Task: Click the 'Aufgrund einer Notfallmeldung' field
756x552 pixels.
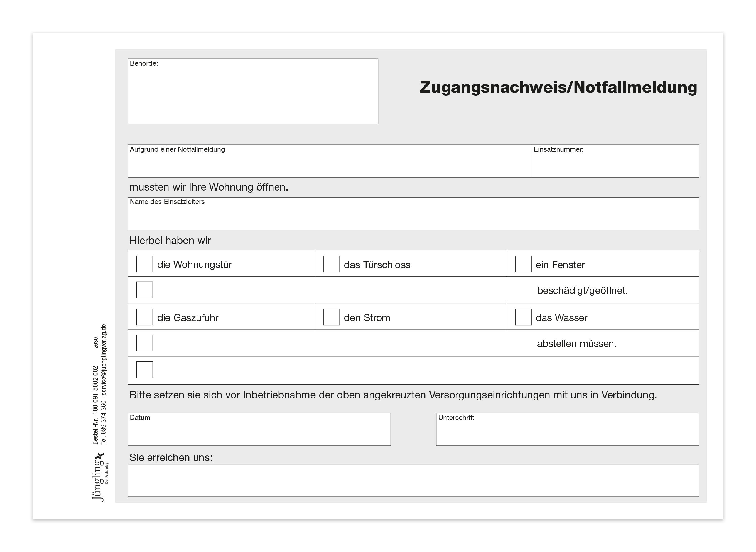Action: 330,161
